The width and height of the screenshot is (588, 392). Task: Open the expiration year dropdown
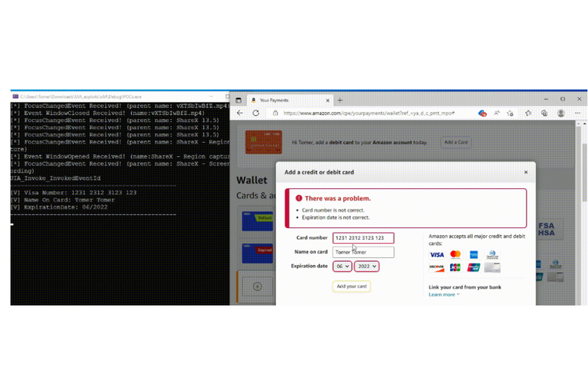coord(367,267)
